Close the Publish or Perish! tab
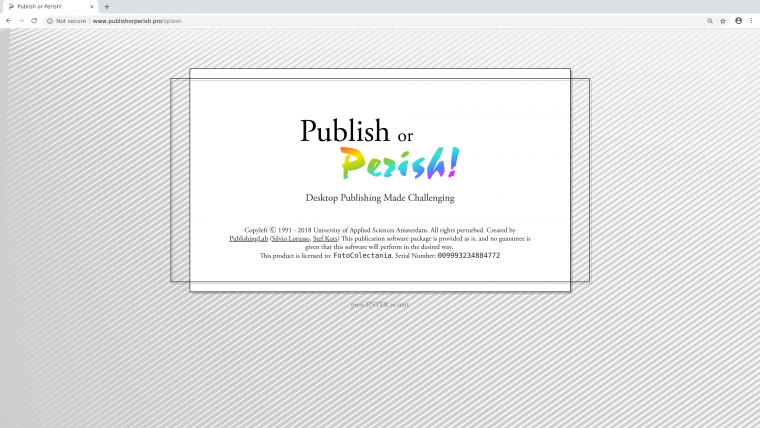Image resolution: width=760 pixels, height=428 pixels. tap(92, 6)
